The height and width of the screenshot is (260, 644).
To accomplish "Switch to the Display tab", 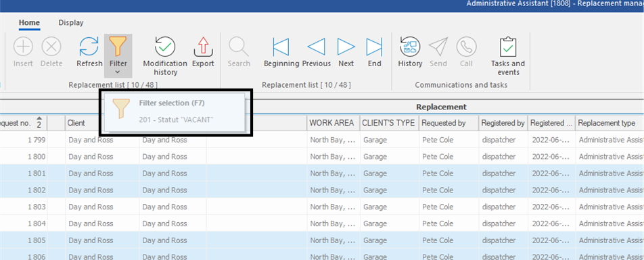I will click(x=70, y=23).
